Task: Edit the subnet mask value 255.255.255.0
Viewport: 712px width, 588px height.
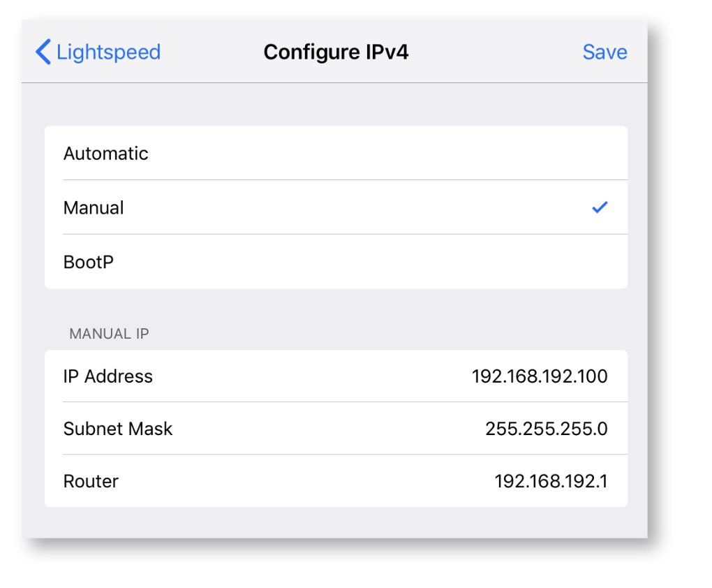Action: 546,429
